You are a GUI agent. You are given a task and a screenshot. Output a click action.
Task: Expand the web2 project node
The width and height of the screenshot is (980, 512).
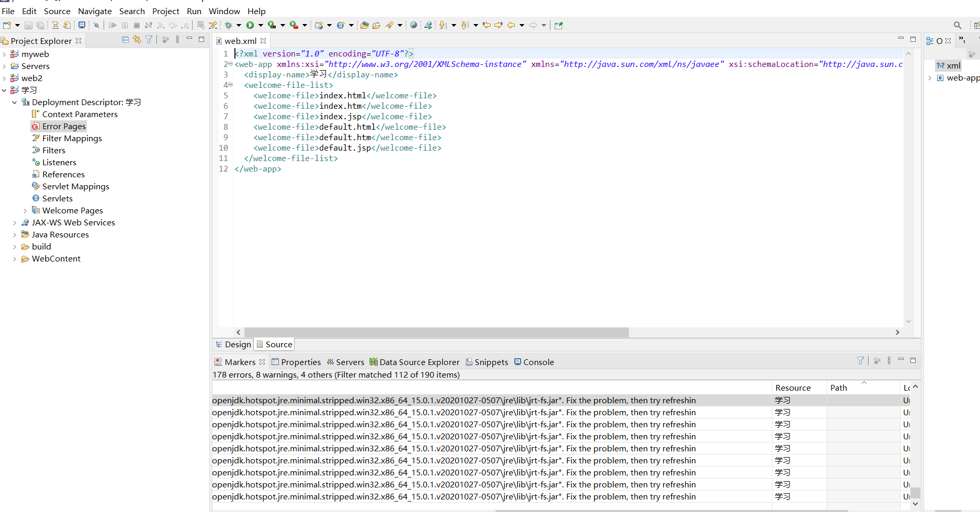coord(4,78)
